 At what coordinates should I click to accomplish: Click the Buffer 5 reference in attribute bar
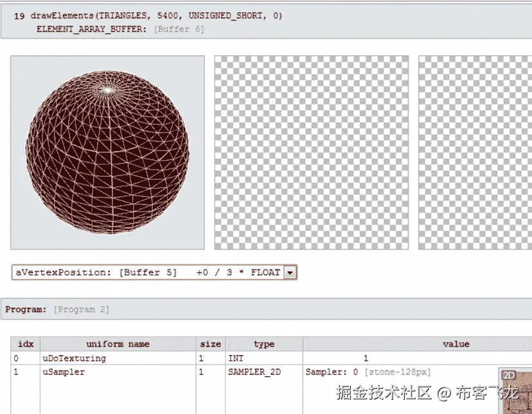tap(148, 272)
